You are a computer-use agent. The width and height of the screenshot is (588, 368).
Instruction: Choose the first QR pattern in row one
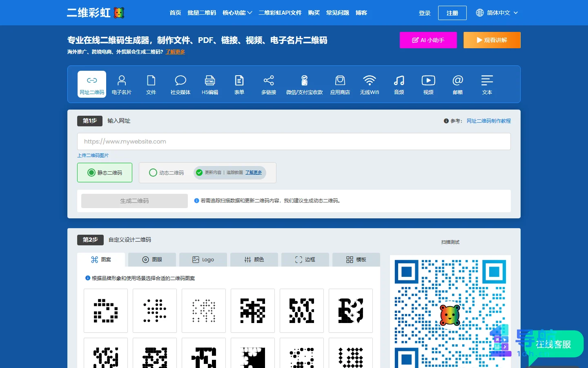(x=106, y=311)
